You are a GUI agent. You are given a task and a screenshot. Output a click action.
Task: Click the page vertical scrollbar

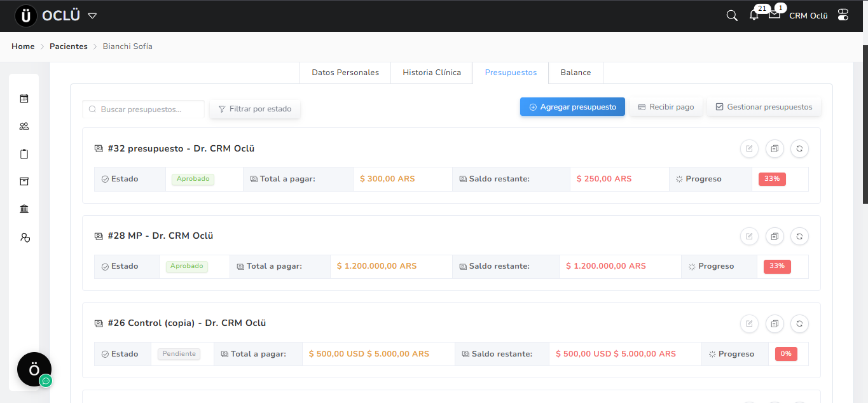(865, 124)
